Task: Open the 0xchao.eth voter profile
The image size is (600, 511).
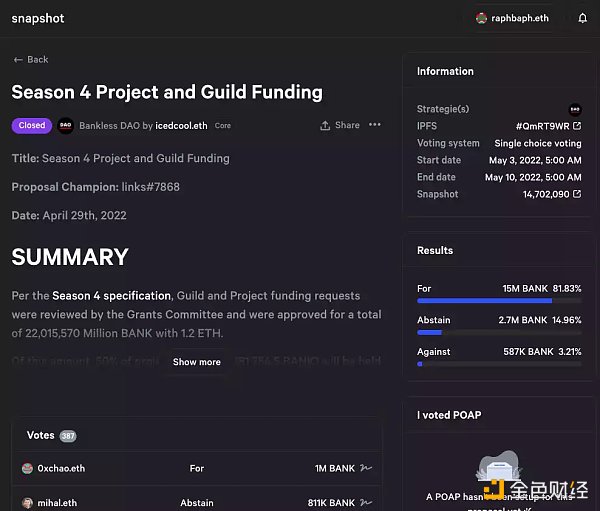Action: (x=61, y=469)
